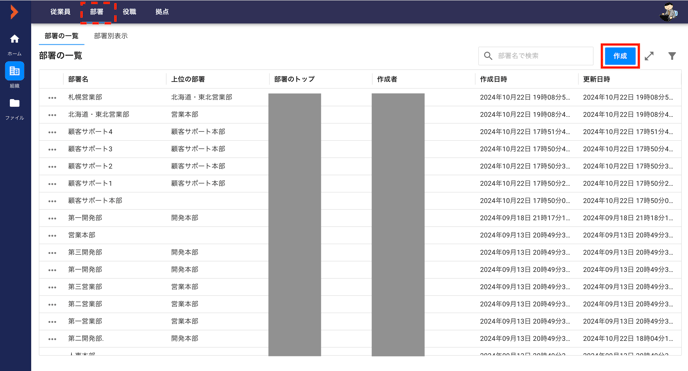Click the 作成者 column header

tap(387, 79)
